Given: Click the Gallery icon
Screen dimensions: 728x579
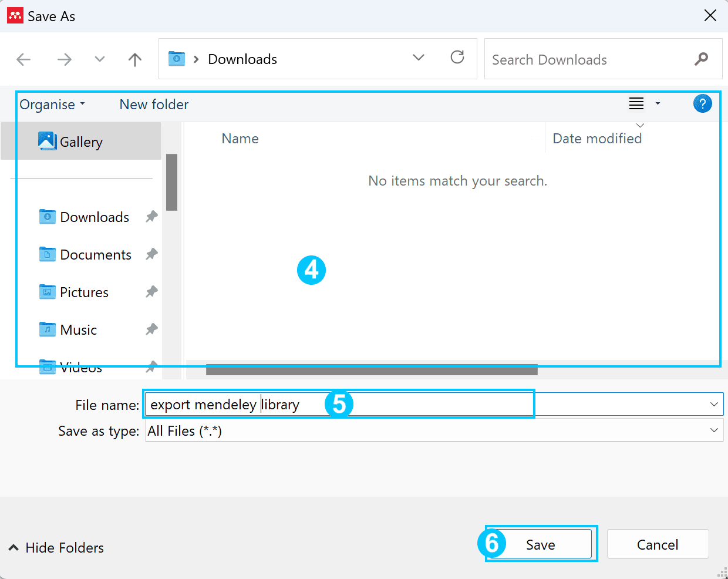Looking at the screenshot, I should [47, 141].
